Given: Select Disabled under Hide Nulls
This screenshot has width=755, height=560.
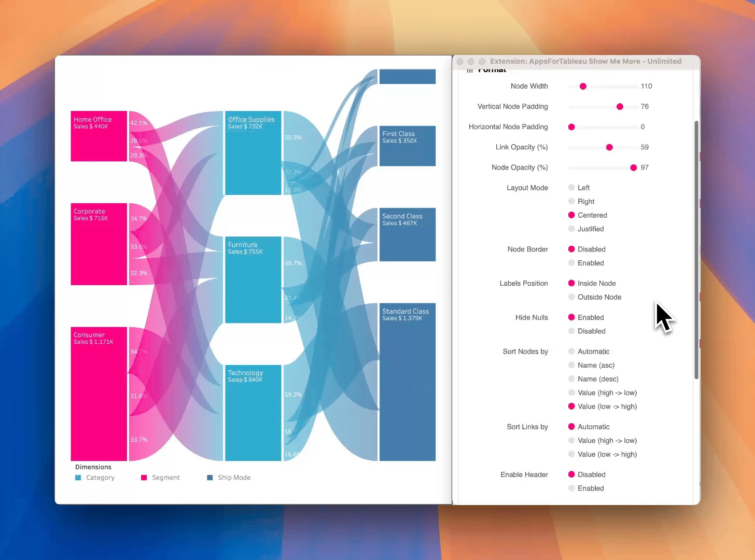Looking at the screenshot, I should (x=571, y=331).
